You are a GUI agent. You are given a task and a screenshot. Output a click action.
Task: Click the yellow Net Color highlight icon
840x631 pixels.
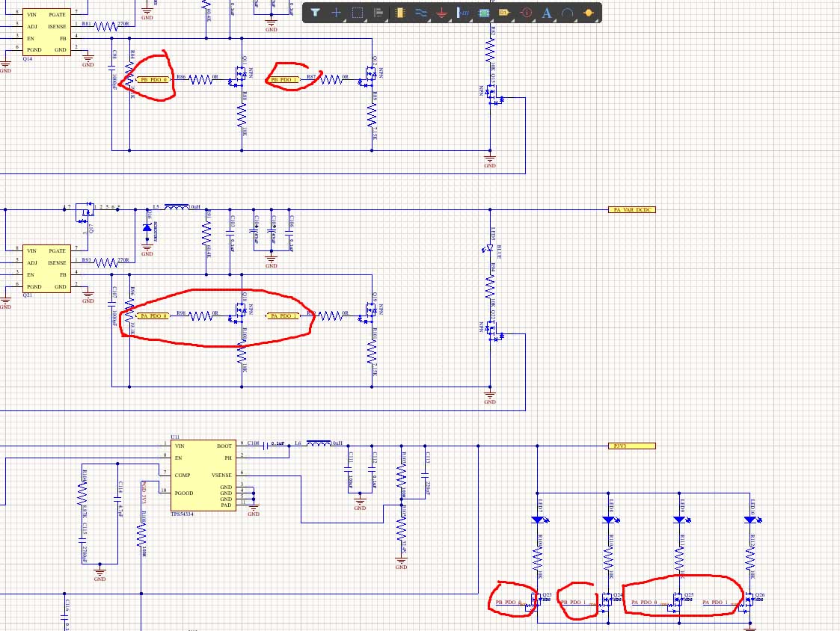[589, 13]
